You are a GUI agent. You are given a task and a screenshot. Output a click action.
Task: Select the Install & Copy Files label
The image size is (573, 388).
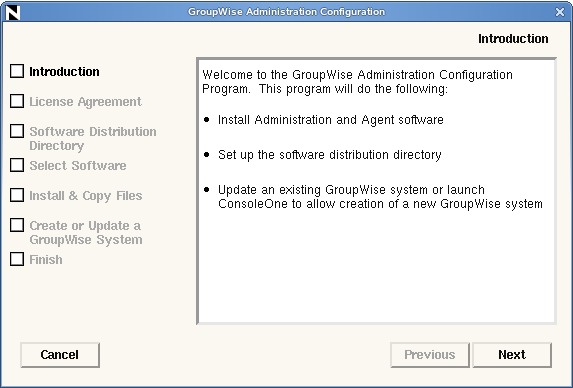[x=86, y=196]
